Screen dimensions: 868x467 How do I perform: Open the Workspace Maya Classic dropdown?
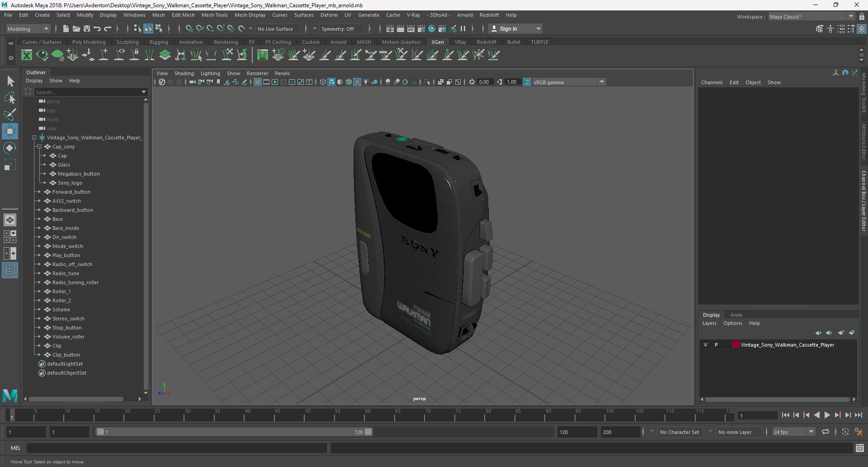click(811, 17)
